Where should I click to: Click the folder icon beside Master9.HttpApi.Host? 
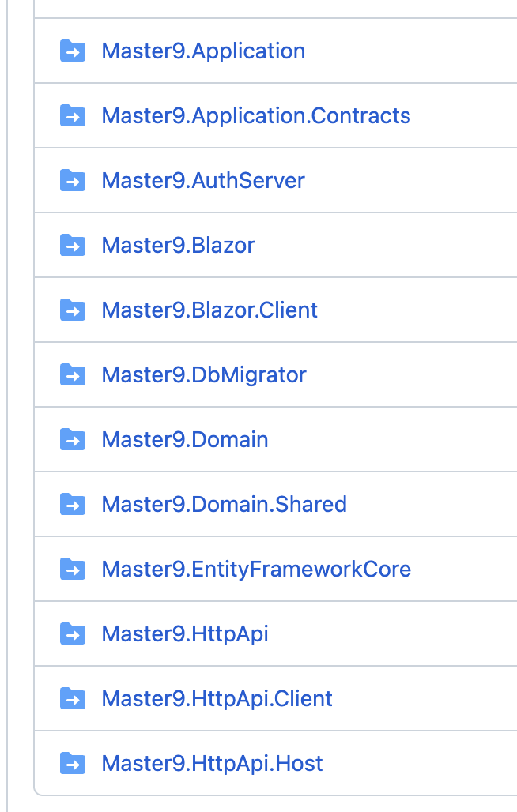coord(73,764)
